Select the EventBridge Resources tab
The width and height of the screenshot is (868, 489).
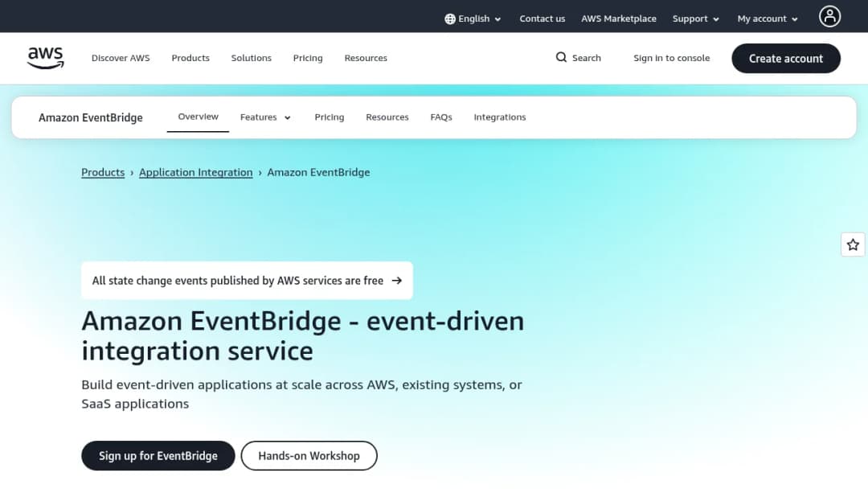tap(387, 117)
